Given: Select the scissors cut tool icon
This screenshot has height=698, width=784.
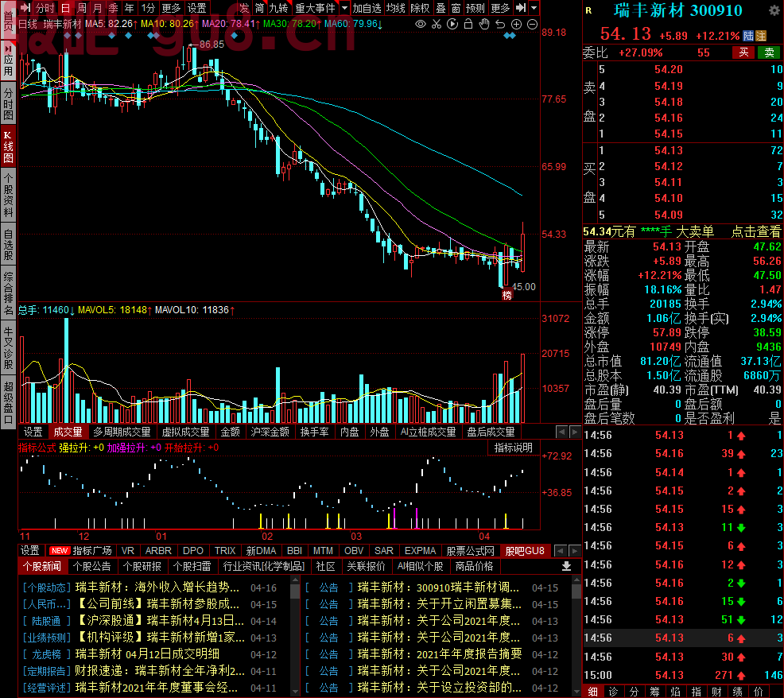Looking at the screenshot, I should click(x=437, y=24).
